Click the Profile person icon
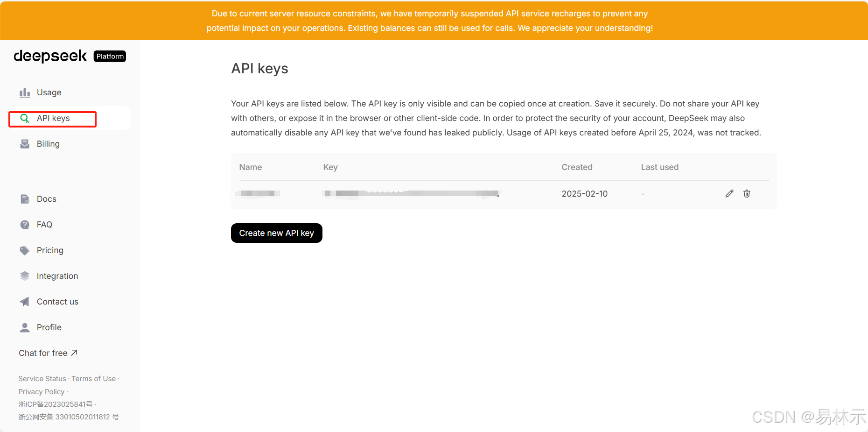Image resolution: width=868 pixels, height=432 pixels. click(x=25, y=327)
